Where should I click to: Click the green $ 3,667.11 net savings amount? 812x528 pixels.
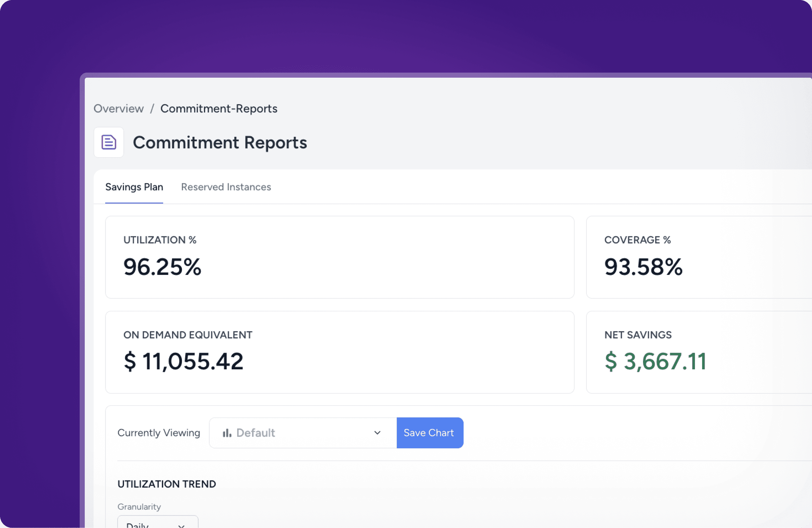[655, 361]
